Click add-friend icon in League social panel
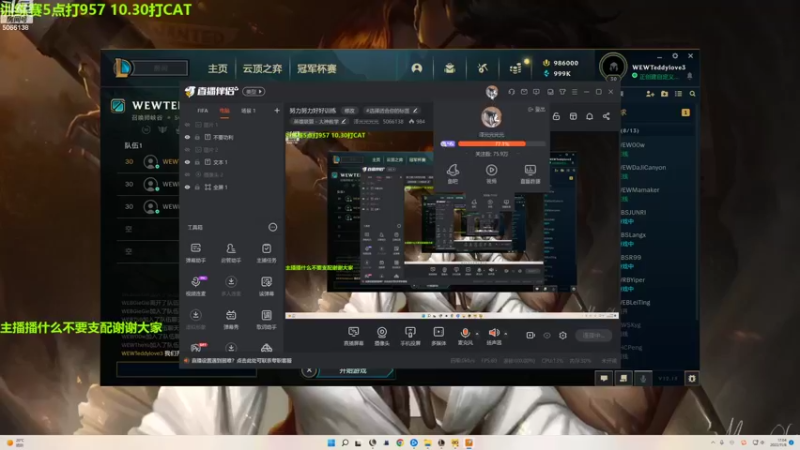The image size is (800, 450). pos(650,94)
